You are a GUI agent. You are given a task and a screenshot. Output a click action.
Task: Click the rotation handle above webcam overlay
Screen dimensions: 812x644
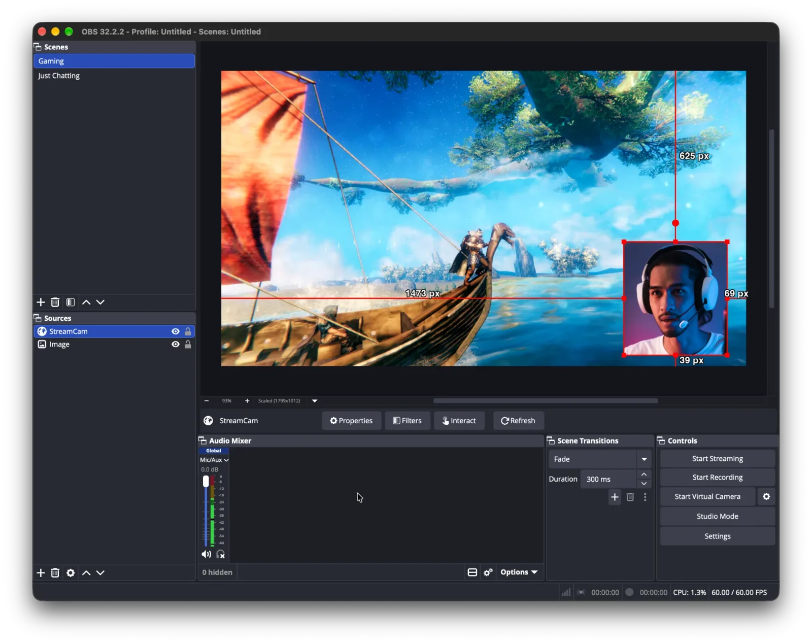click(x=675, y=223)
